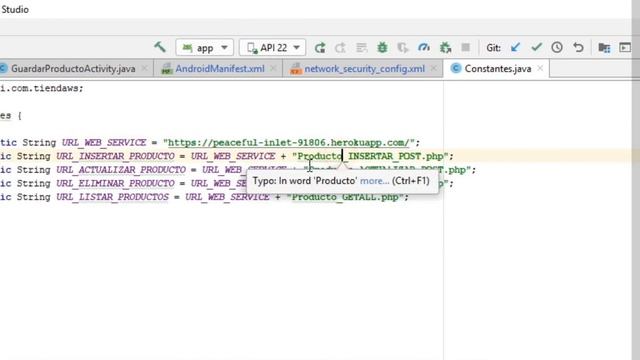Screen dimensions: 640x360
Task: Open the API 22 device selector dropdown
Action: 272,48
